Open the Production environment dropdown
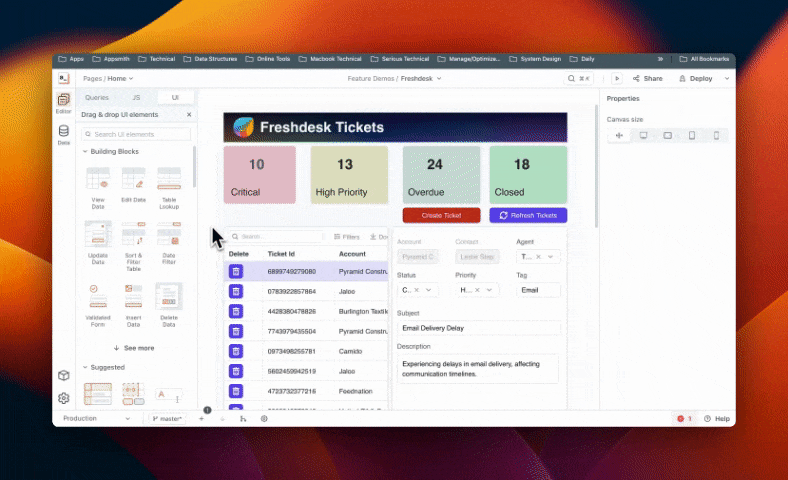The image size is (788, 480). point(96,419)
